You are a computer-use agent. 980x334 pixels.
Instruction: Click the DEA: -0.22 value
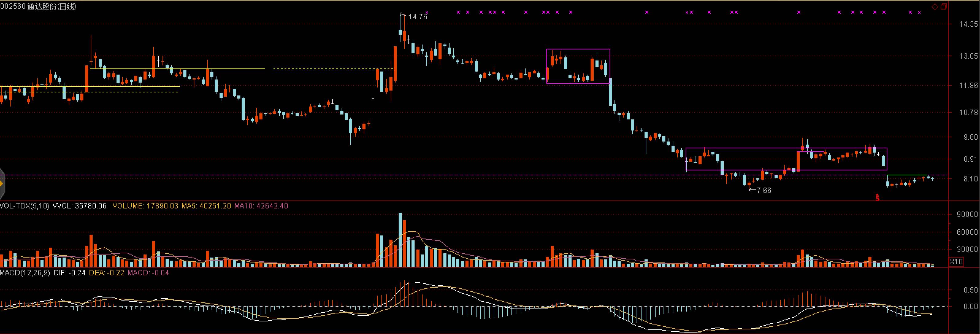pos(107,273)
